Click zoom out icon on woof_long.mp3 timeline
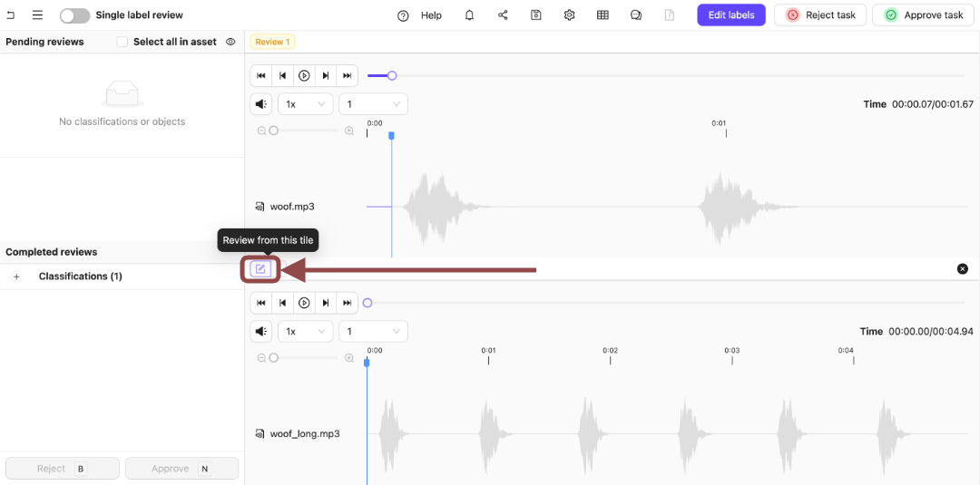Viewport: 980px width, 485px height. click(262, 358)
